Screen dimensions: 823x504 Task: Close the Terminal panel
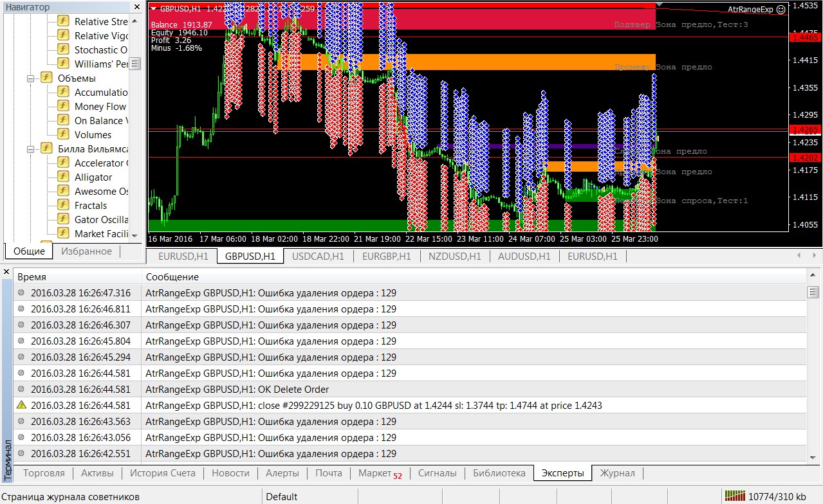[6, 273]
